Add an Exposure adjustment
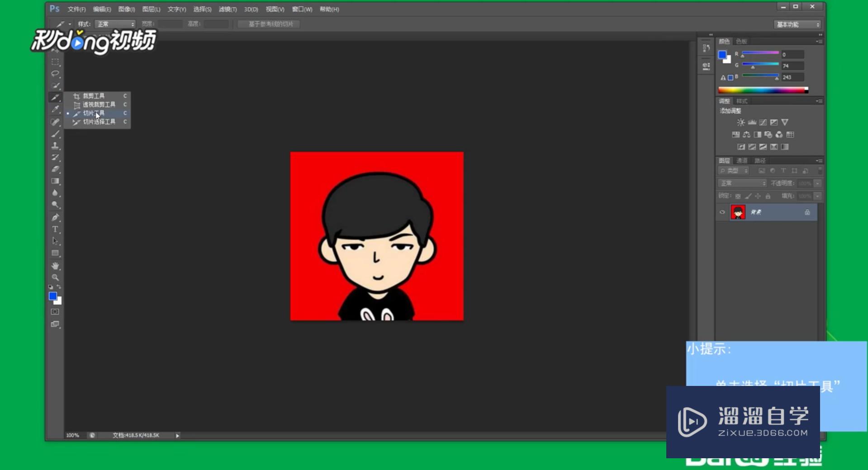 click(x=774, y=122)
